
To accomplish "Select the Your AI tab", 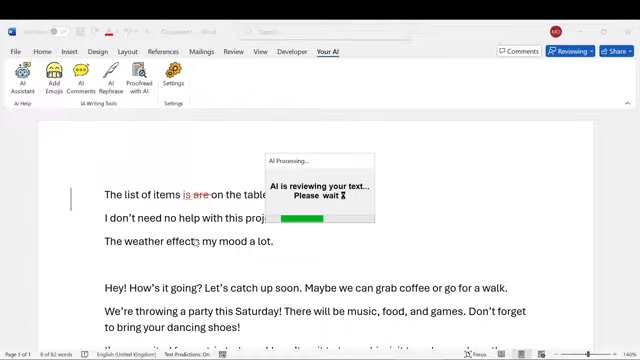I will pyautogui.click(x=328, y=51).
